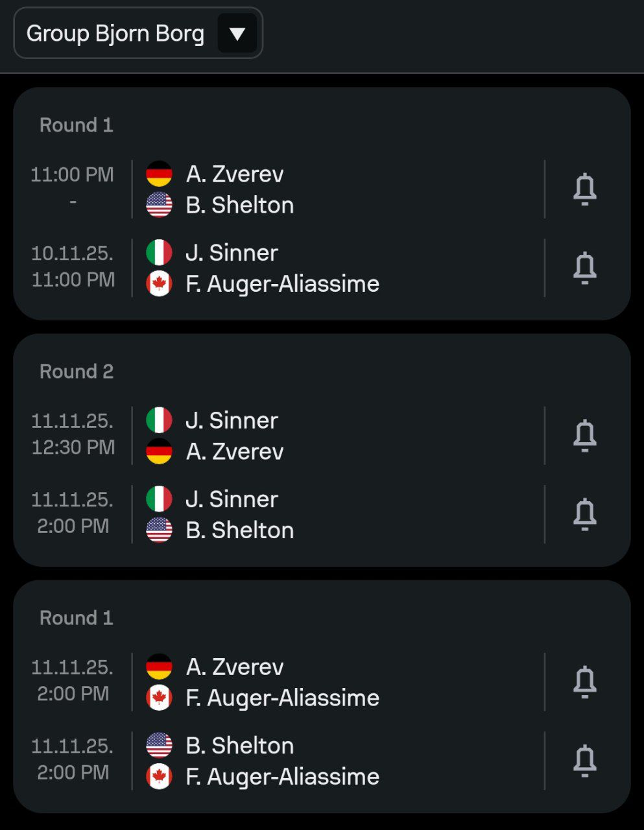Viewport: 644px width, 830px height.
Task: Open the Group Bjorn Borg dropdown arrow
Action: click(x=237, y=33)
